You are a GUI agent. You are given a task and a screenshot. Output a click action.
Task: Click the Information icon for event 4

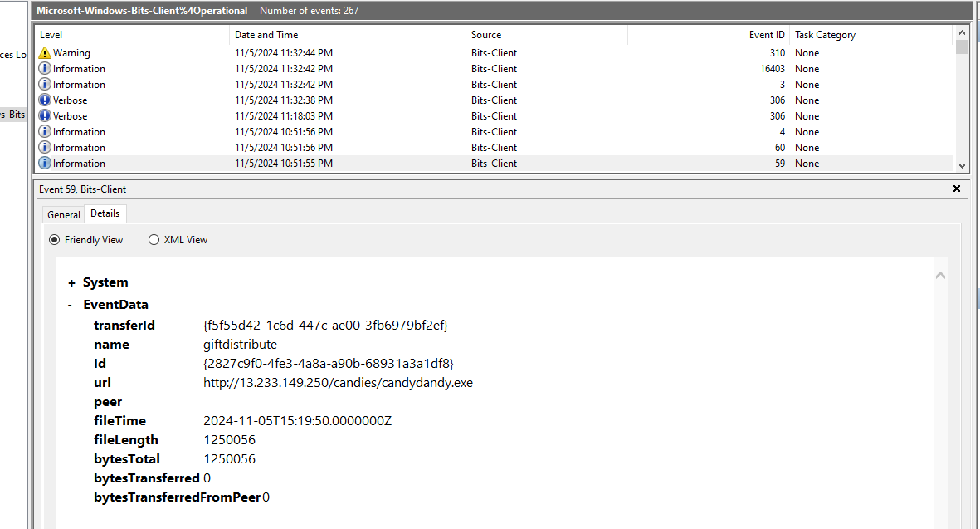point(44,132)
